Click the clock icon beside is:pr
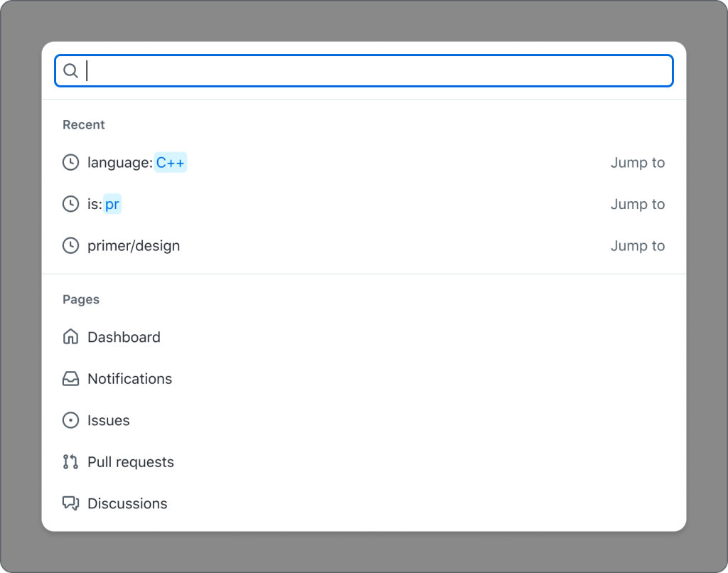728x573 pixels. (70, 205)
